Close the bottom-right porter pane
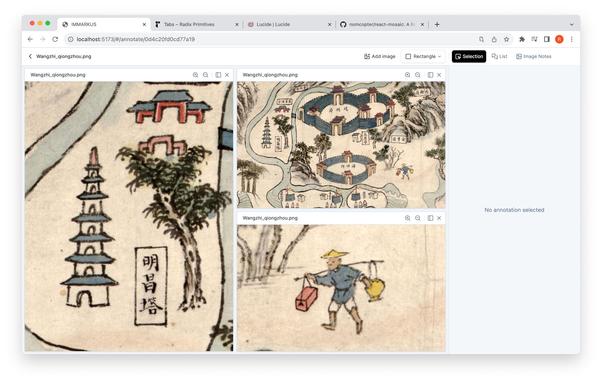Viewport: 602px width, 383px height. (x=439, y=218)
